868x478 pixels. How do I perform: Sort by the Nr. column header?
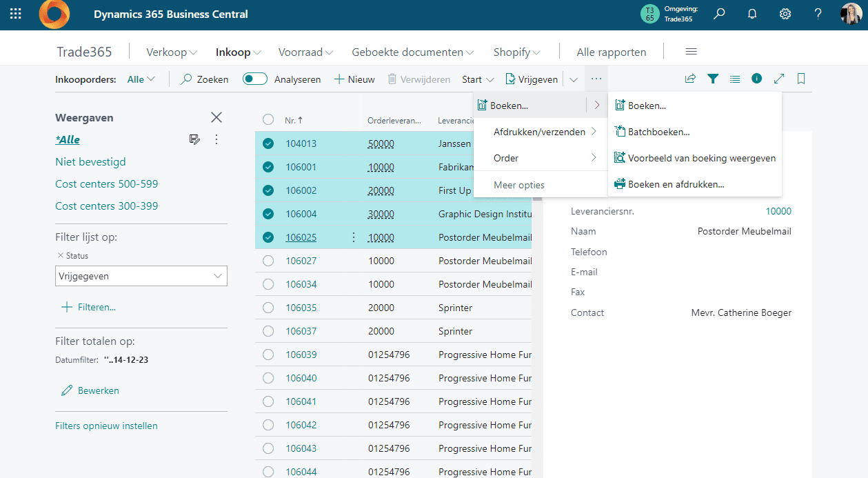(x=294, y=120)
